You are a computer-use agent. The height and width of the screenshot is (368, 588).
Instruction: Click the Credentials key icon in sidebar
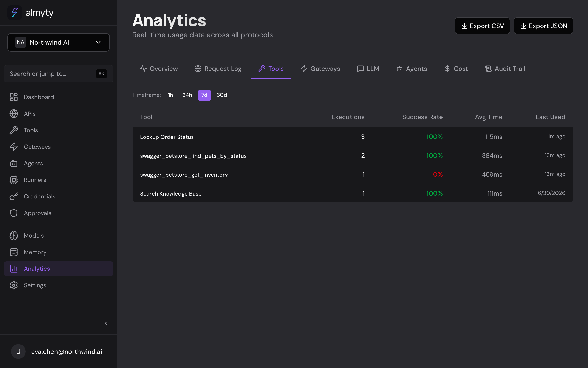pyautogui.click(x=14, y=196)
